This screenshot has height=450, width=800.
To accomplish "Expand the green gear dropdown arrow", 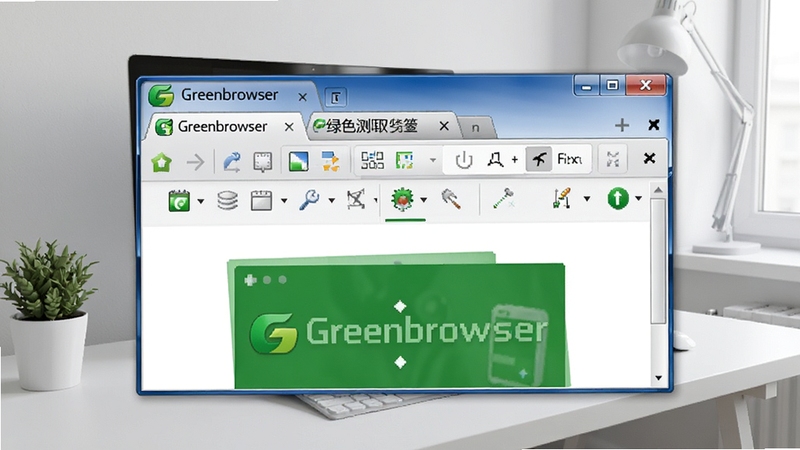I will [x=423, y=199].
